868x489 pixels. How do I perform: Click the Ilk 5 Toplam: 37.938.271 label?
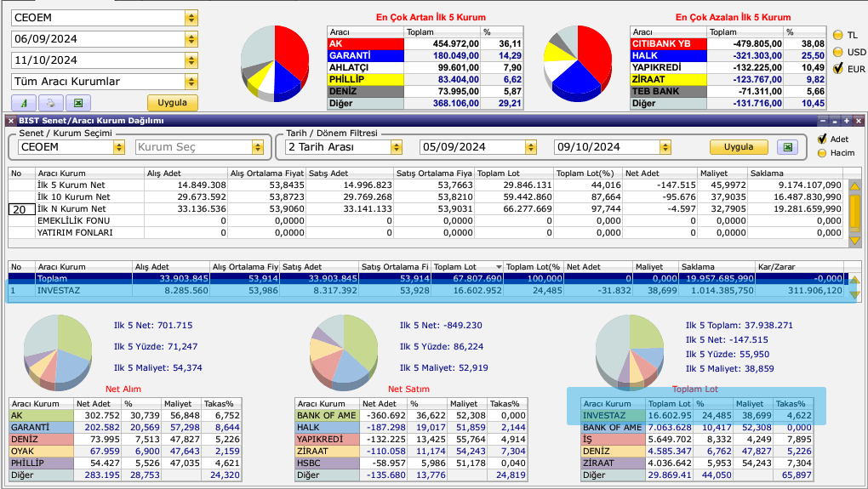pyautogui.click(x=740, y=325)
